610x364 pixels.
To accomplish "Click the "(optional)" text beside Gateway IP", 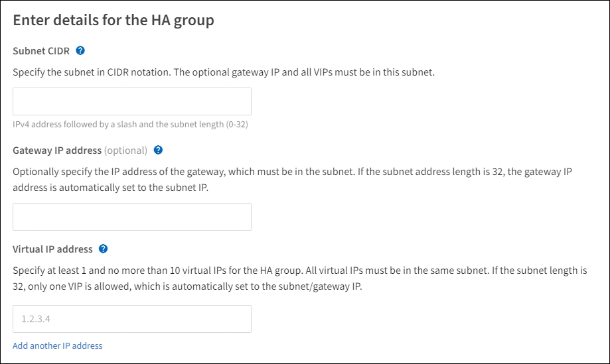I will 125,151.
